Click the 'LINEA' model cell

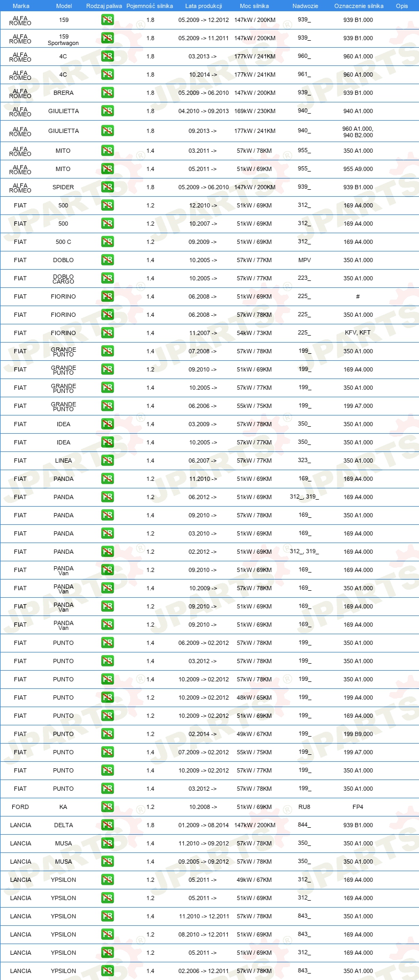(63, 461)
